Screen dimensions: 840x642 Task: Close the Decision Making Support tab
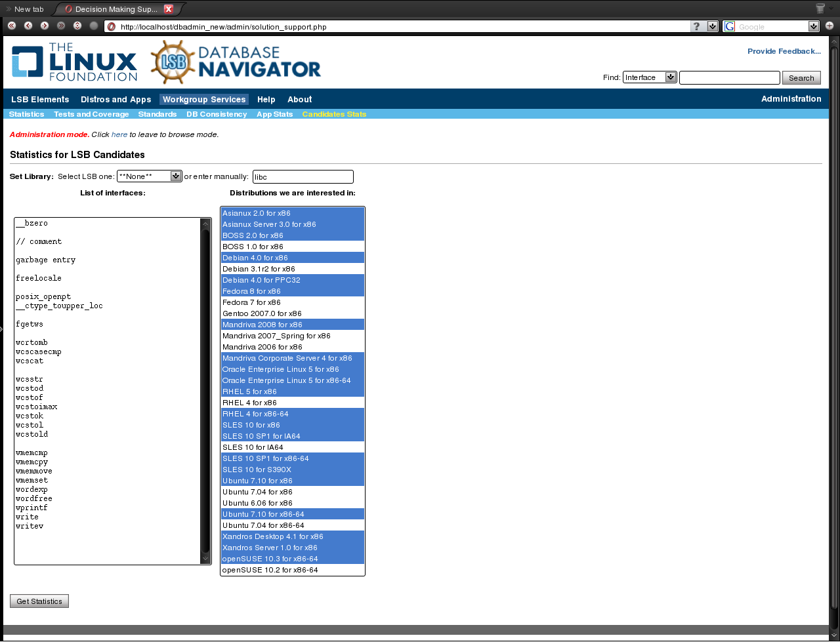click(169, 9)
